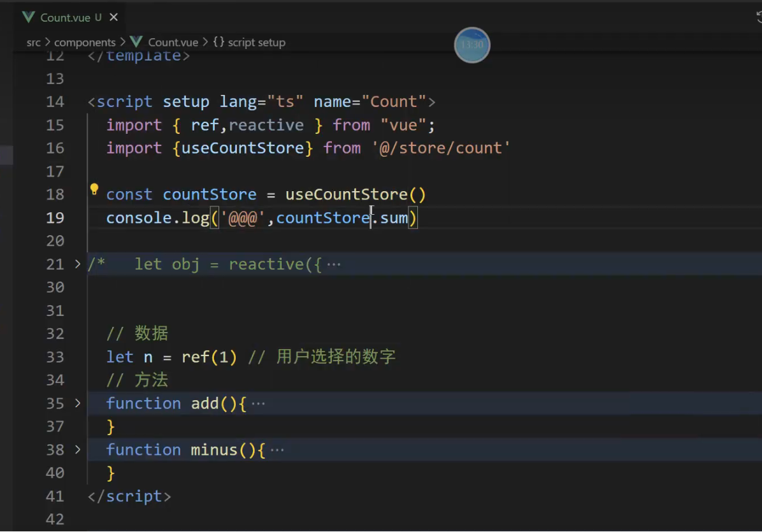Click the ellipsis after add(){ on line 35
The height and width of the screenshot is (532, 762).
(258, 404)
